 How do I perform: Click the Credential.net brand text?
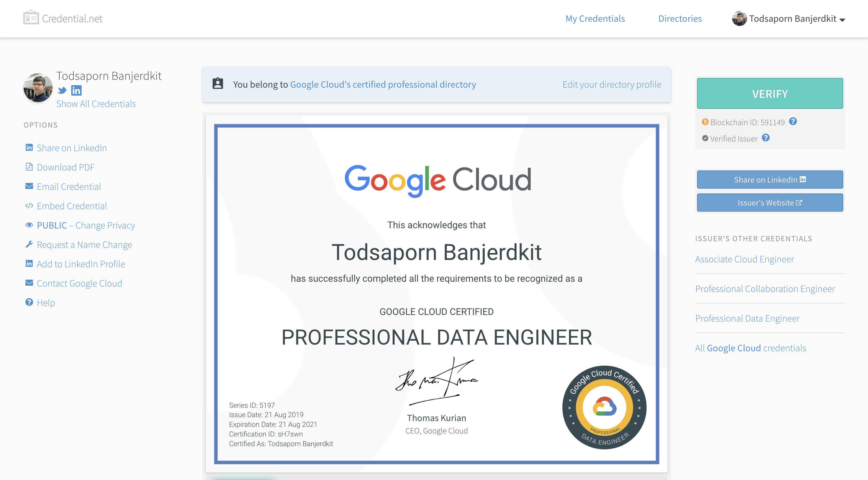pos(72,18)
